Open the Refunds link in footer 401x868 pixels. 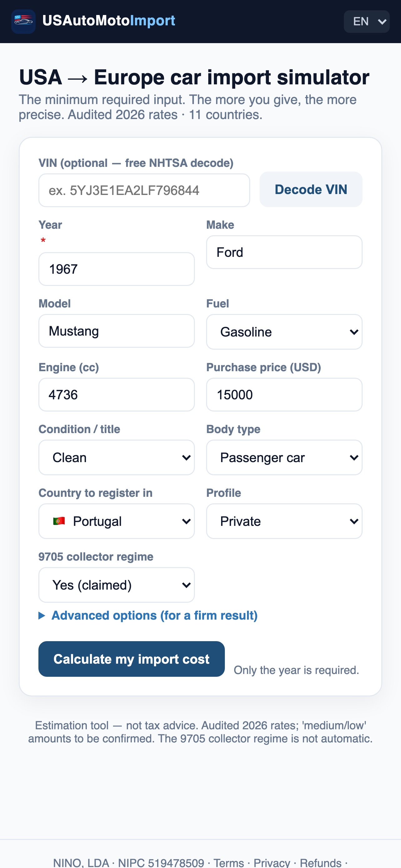(320, 863)
